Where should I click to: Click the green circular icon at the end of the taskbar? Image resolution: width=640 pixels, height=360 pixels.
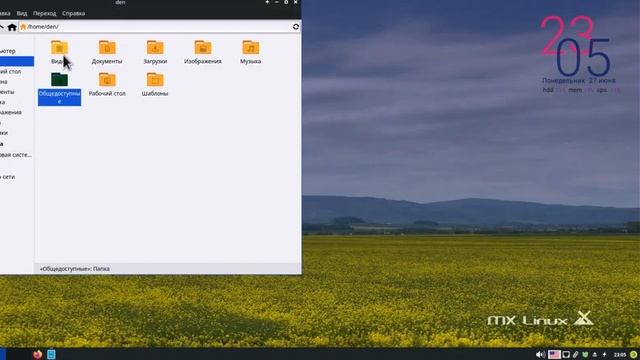pyautogui.click(x=634, y=355)
